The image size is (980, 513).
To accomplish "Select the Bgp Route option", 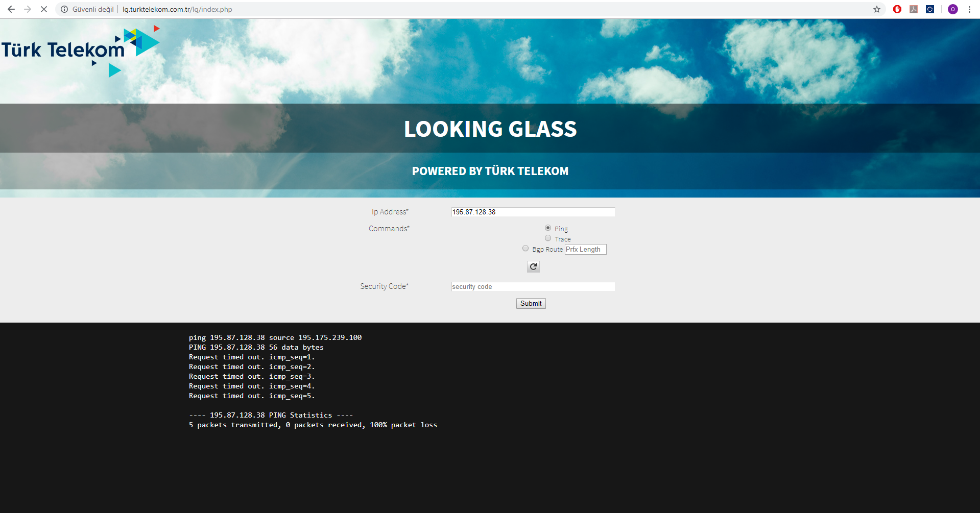I will pos(525,249).
